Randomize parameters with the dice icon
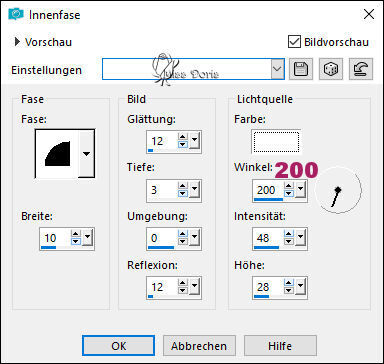 pos(331,69)
